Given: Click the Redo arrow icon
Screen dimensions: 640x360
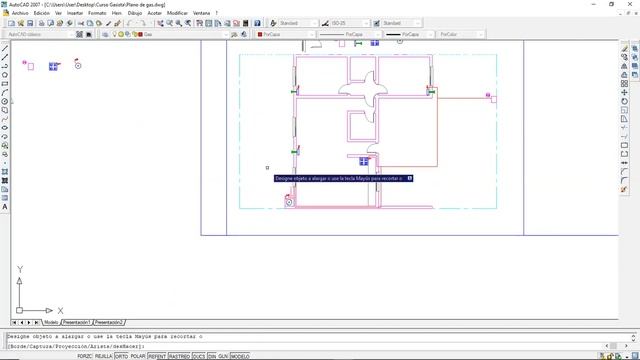Looking at the screenshot, I should [142, 23].
